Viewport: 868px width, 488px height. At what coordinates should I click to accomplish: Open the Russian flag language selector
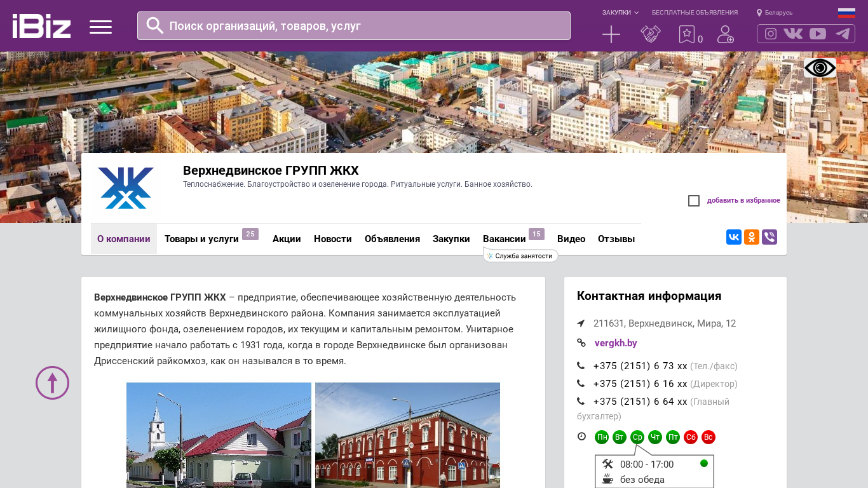(846, 13)
